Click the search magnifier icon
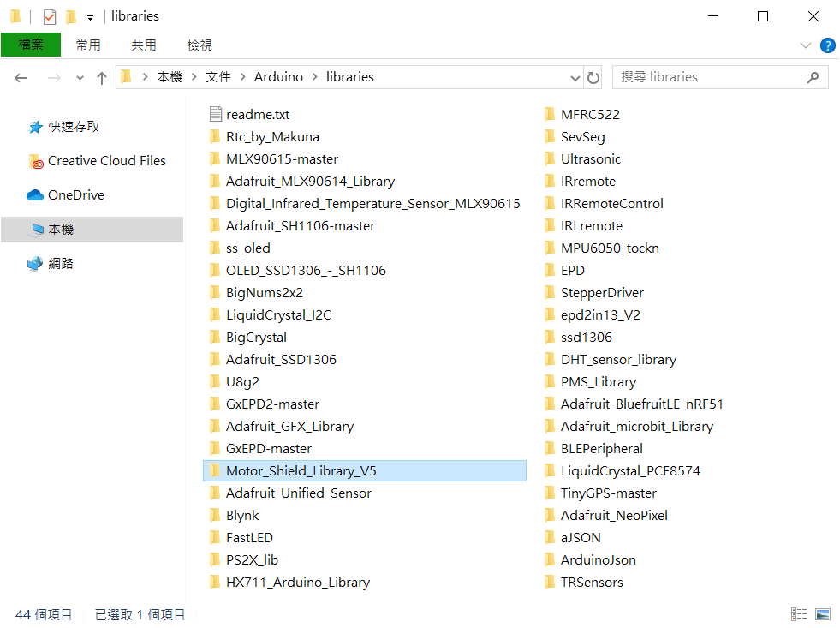Image resolution: width=840 pixels, height=628 pixels. (813, 77)
